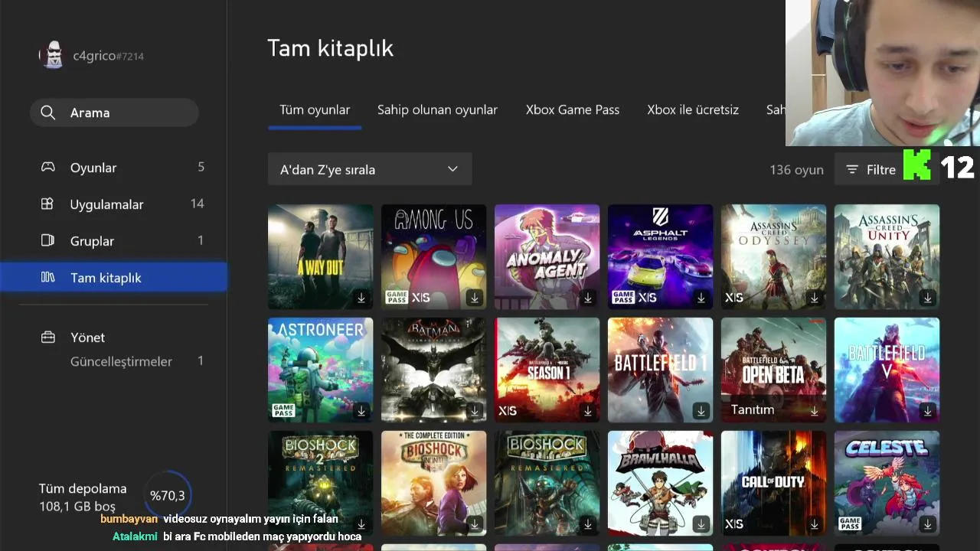Open Battlefield Season 1 tile
Image resolution: width=980 pixels, height=551 pixels.
547,370
